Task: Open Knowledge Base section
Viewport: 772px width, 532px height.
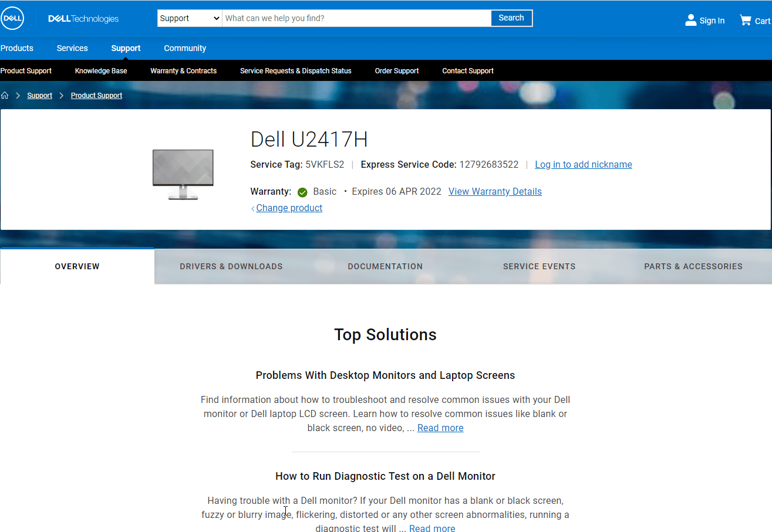Action: pyautogui.click(x=101, y=71)
